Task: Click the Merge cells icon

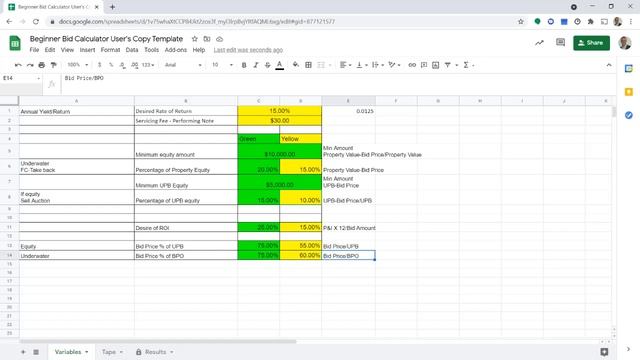Action: point(321,65)
